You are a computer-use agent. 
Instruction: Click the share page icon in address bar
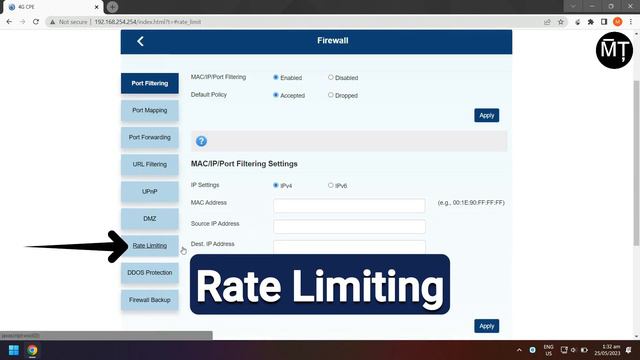click(547, 22)
